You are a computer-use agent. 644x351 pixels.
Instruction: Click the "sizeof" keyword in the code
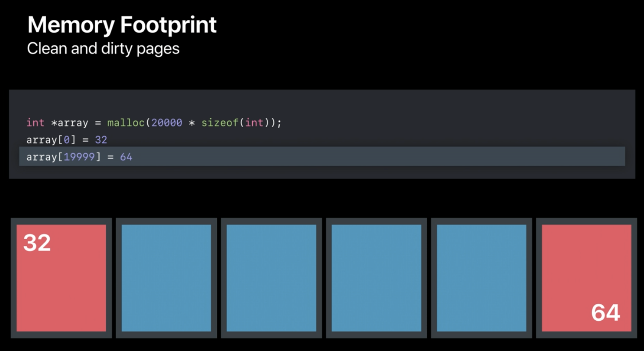pyautogui.click(x=220, y=123)
